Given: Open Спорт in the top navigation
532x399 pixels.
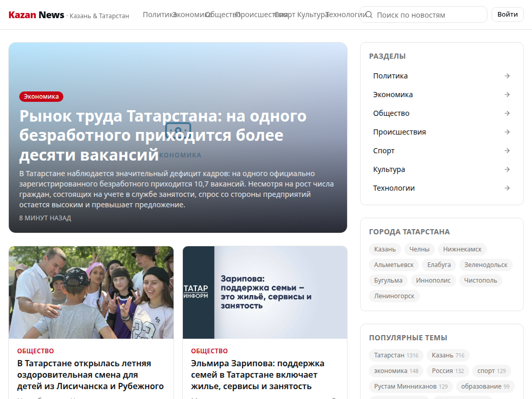Looking at the screenshot, I should coord(285,15).
